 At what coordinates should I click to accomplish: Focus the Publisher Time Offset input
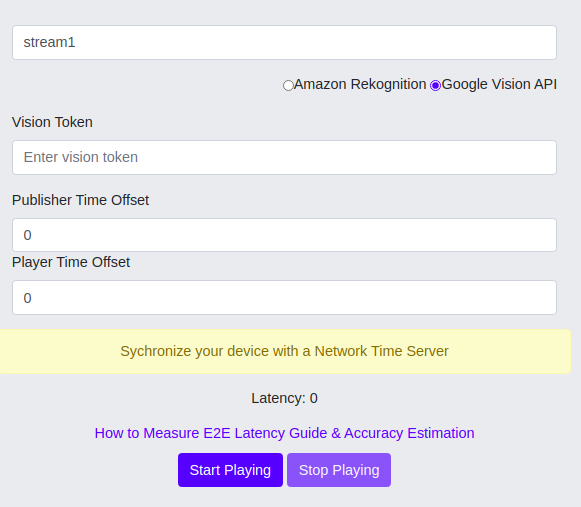[284, 235]
